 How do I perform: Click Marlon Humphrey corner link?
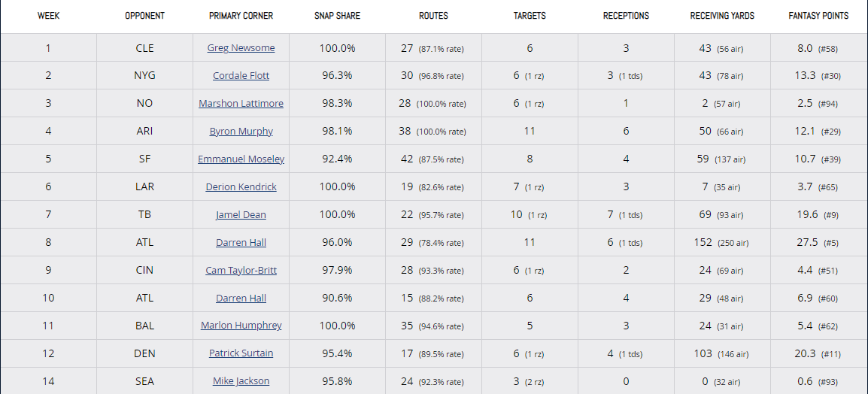click(x=241, y=326)
